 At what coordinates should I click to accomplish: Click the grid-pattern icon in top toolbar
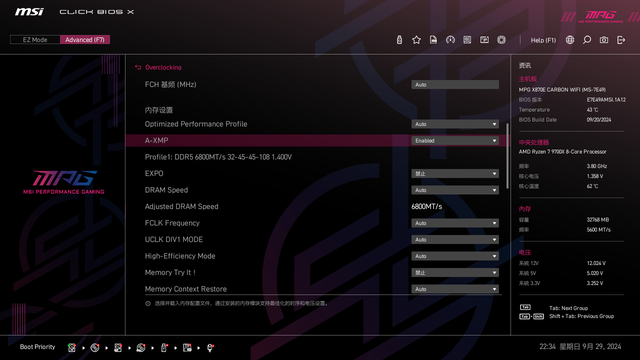tap(467, 40)
